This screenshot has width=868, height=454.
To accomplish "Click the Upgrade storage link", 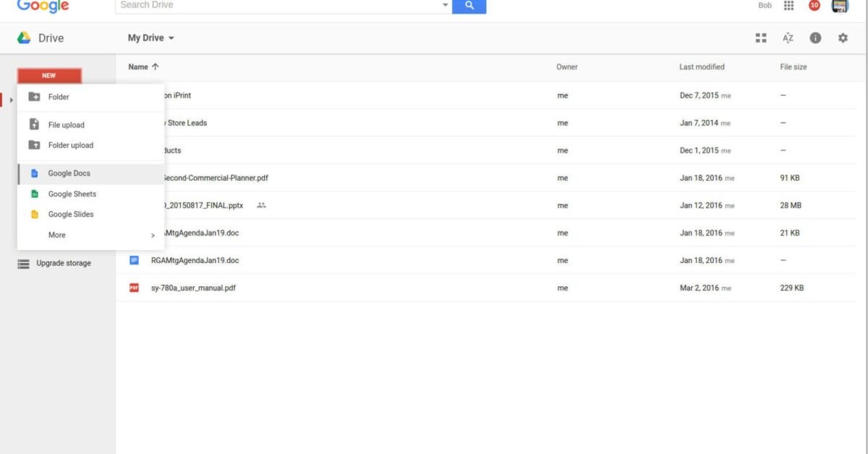I will (x=64, y=264).
